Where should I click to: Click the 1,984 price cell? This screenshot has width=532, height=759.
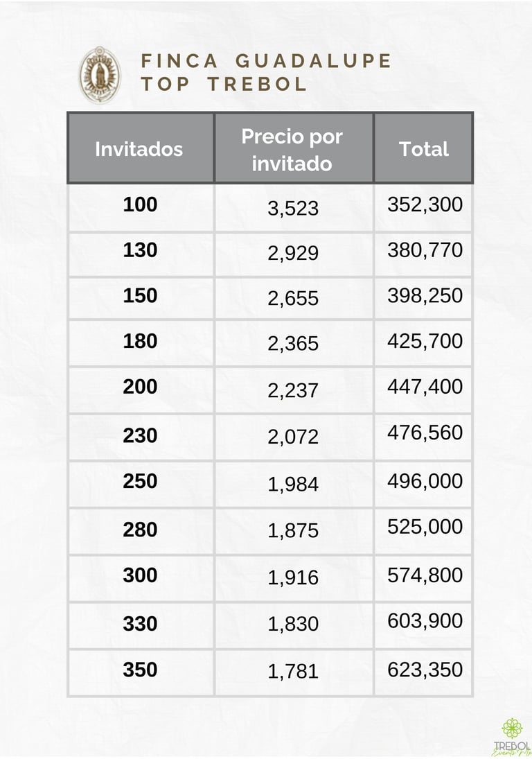click(x=293, y=485)
